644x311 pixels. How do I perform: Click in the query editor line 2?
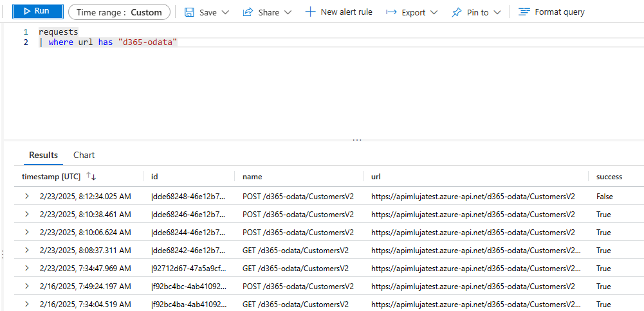257,42
